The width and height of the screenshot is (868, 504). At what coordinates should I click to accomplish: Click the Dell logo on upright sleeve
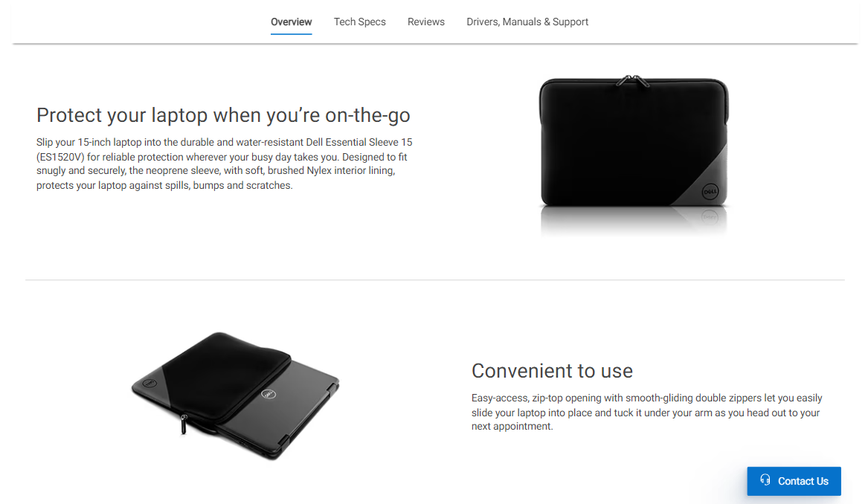[710, 192]
